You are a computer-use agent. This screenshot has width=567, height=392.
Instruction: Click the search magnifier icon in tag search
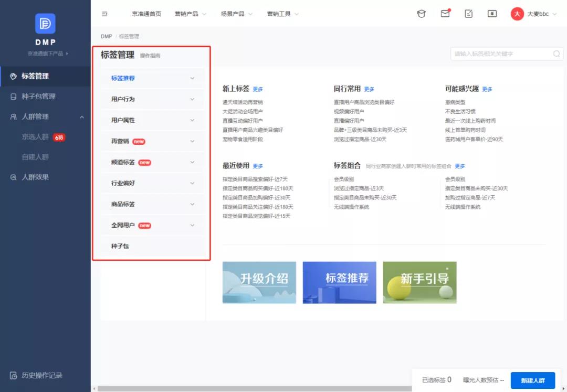tap(556, 54)
